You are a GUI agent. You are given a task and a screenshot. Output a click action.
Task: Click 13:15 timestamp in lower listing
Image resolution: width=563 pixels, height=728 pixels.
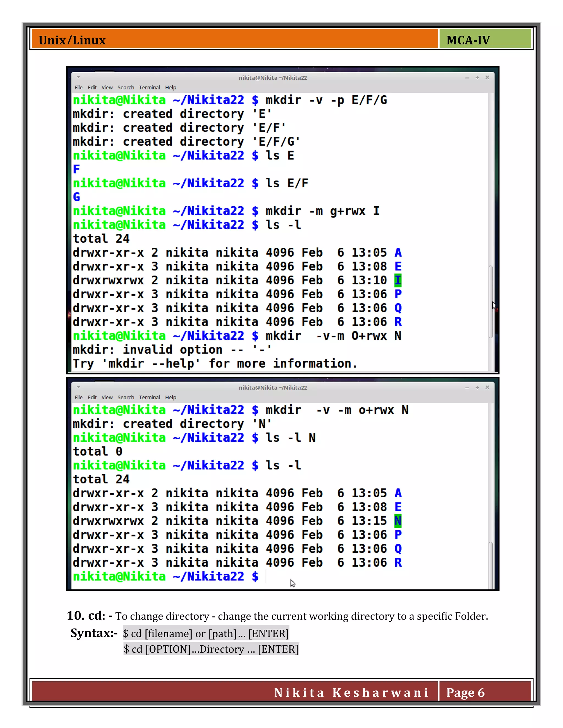click(x=369, y=521)
